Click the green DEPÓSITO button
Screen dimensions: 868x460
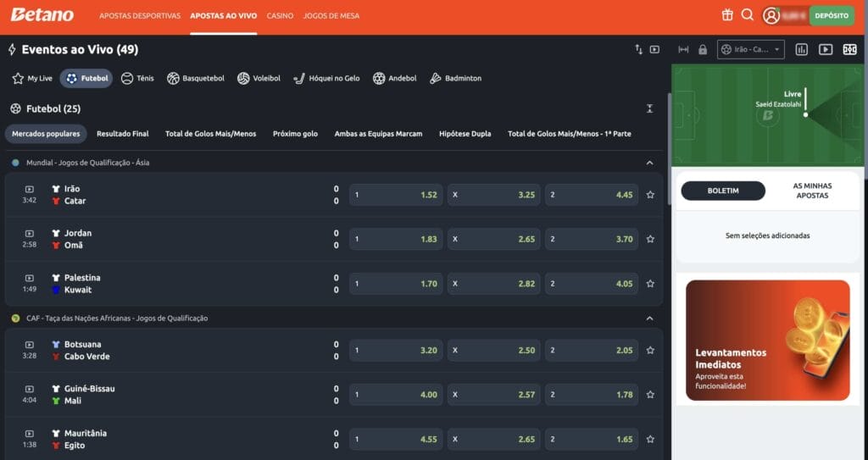pyautogui.click(x=832, y=15)
